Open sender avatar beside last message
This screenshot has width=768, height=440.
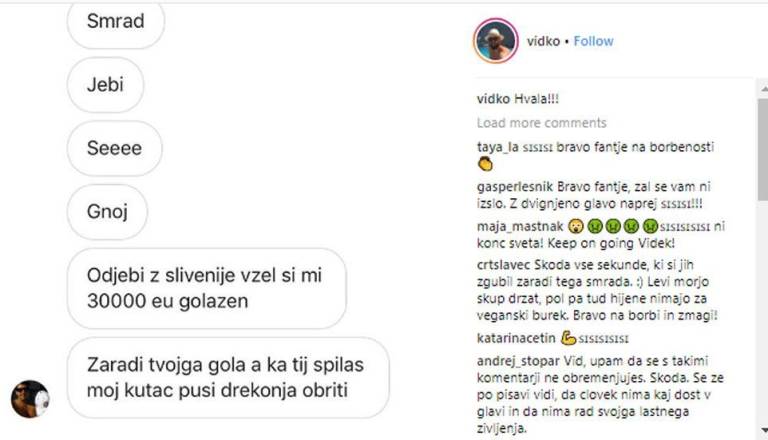tap(30, 399)
